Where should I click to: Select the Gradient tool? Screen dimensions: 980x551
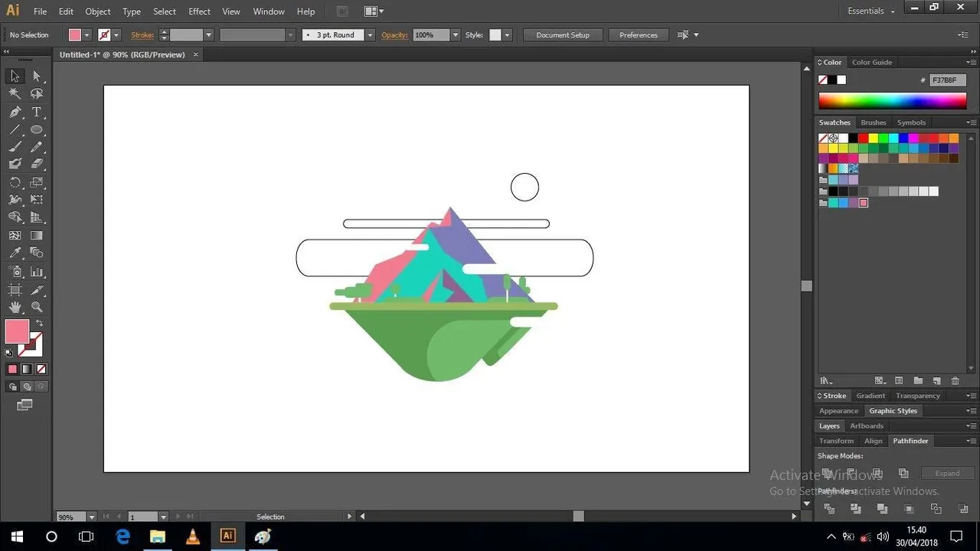(37, 236)
